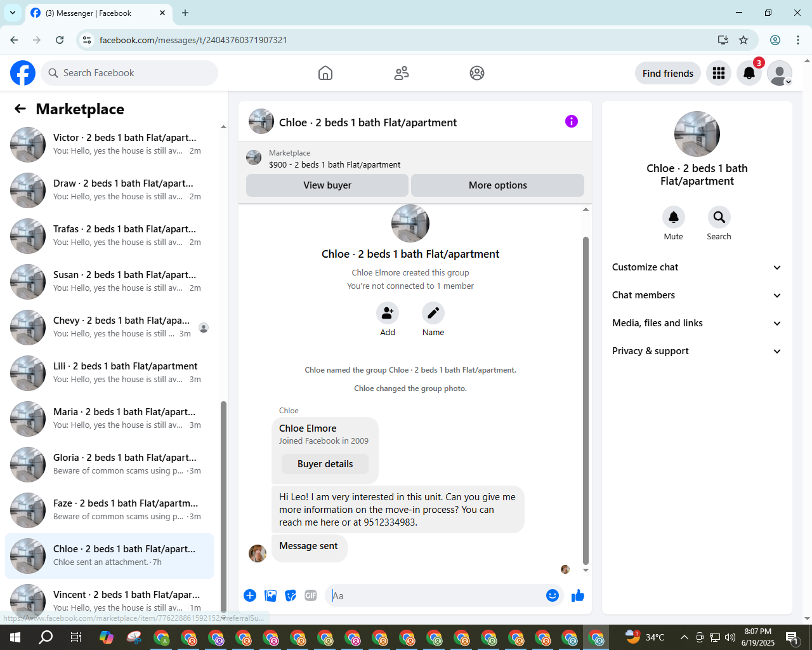Open more actions plus icon in composer
Screen dimensions: 812x650
click(250, 595)
